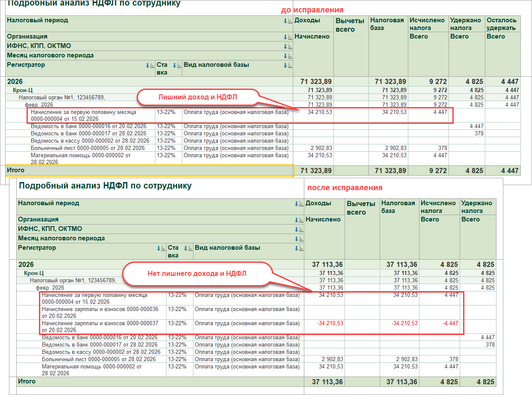Viewport: 532px width, 395px height.
Task: Click the Осталось удержать column header
Action: pyautogui.click(x=501, y=24)
